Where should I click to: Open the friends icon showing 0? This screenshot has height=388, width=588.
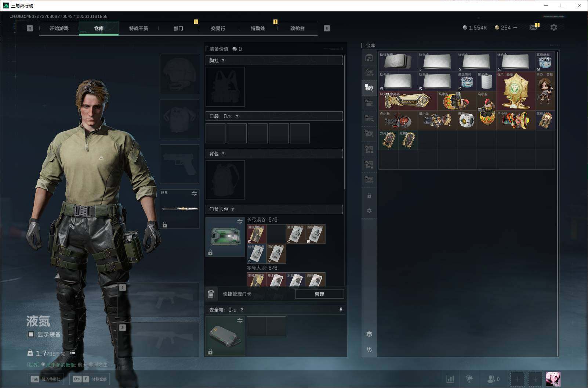pos(493,379)
